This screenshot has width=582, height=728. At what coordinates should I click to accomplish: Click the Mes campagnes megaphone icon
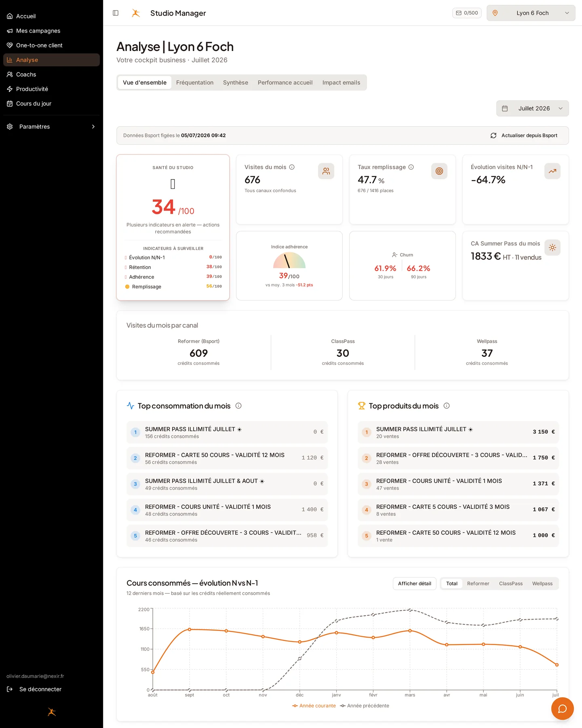10,31
